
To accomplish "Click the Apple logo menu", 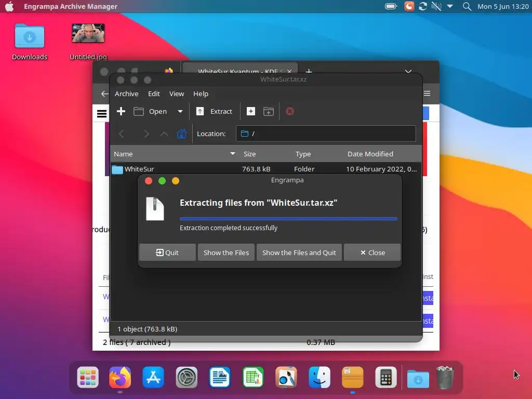I will (x=9, y=6).
